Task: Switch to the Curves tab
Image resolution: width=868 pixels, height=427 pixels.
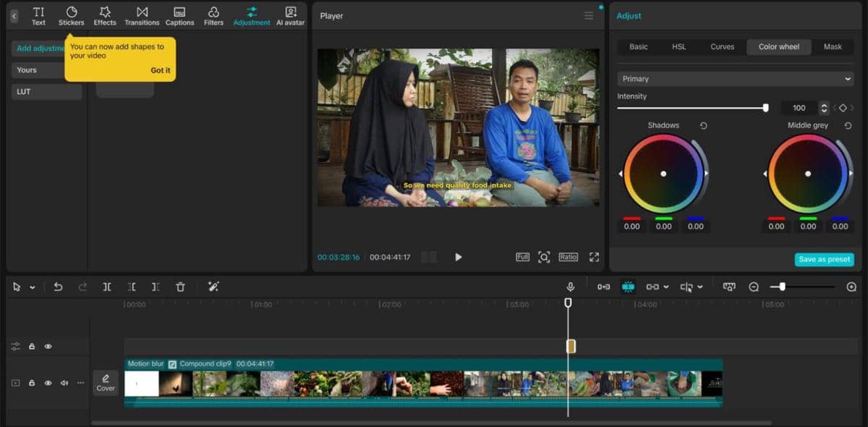Action: point(722,46)
